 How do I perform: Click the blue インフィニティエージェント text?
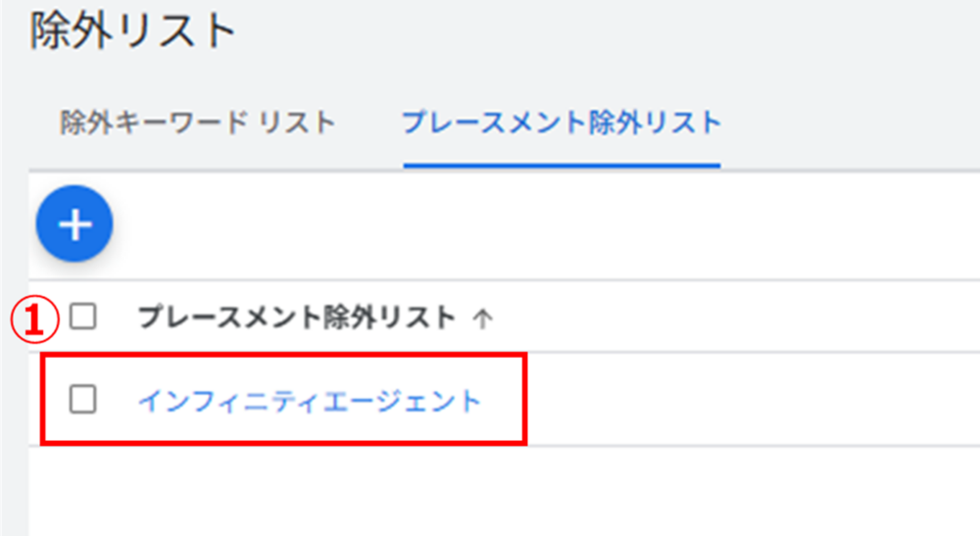tap(310, 400)
